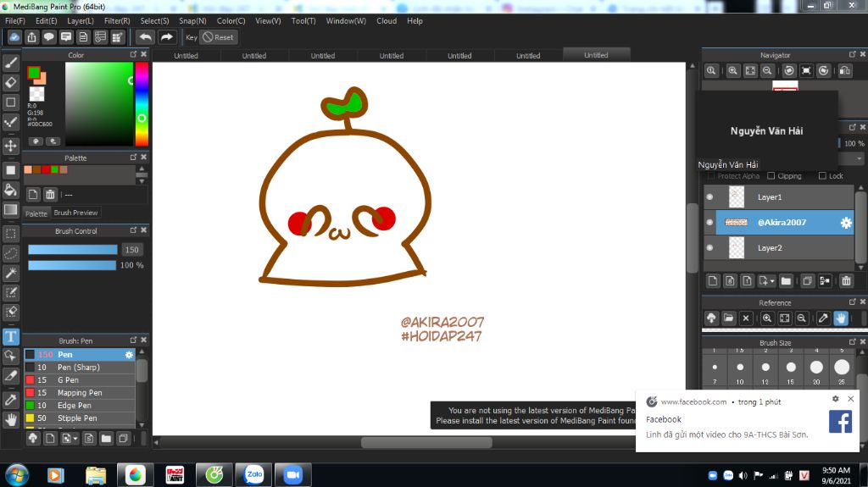Click the cloud save icon in toolbar

(14, 37)
